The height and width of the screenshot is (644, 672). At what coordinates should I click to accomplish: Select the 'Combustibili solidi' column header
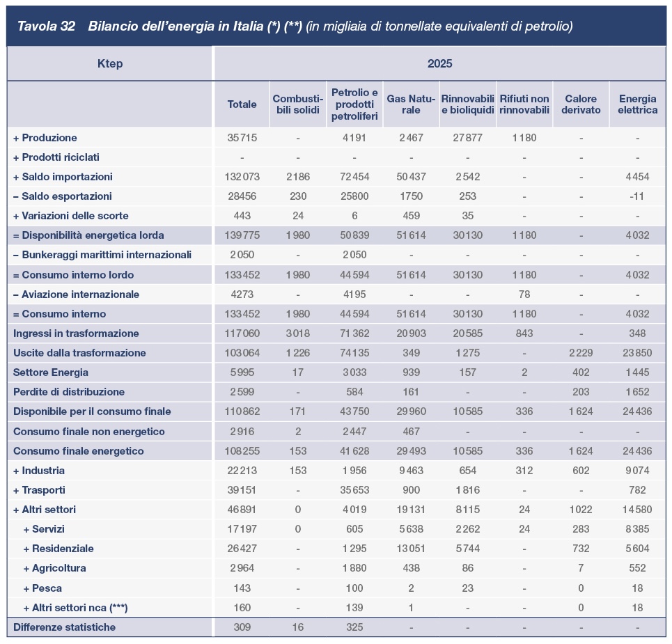(x=298, y=104)
